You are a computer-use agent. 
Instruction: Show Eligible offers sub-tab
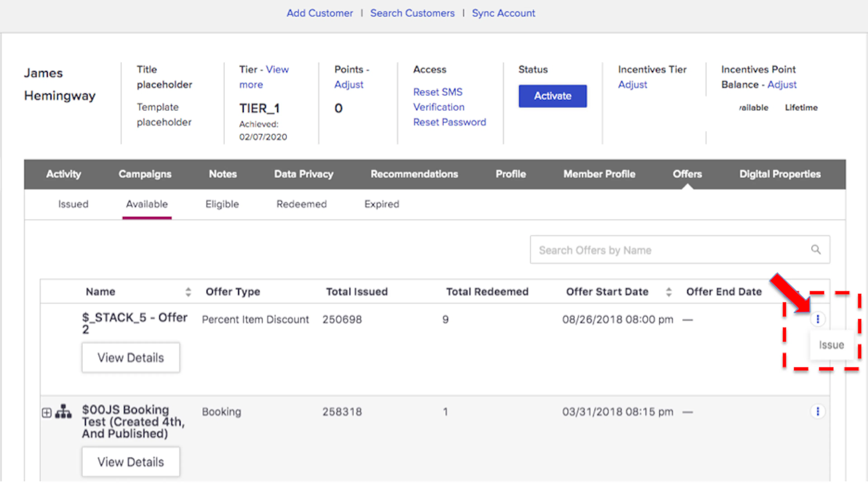tap(222, 204)
